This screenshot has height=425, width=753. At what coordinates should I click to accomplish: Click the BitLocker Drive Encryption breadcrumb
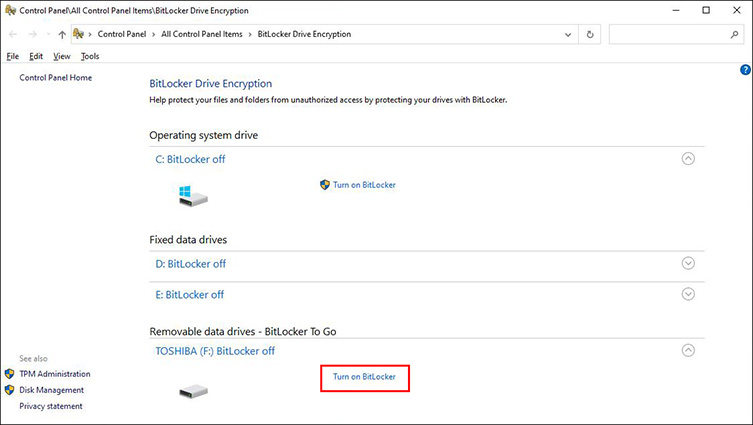304,34
